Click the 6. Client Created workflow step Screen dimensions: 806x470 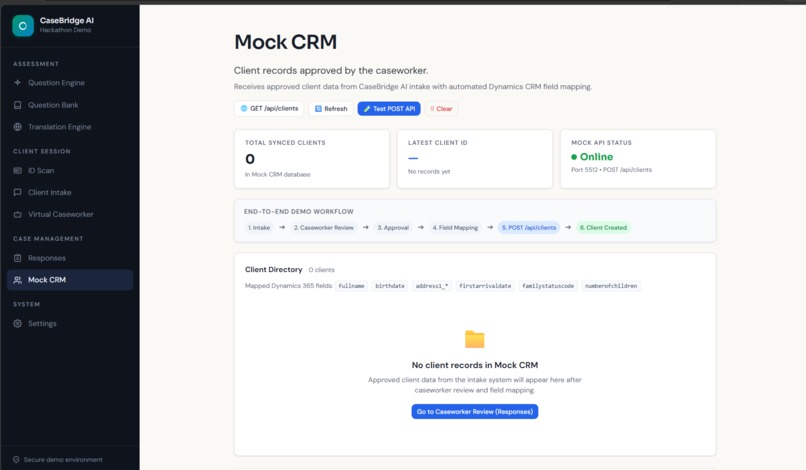coord(603,227)
